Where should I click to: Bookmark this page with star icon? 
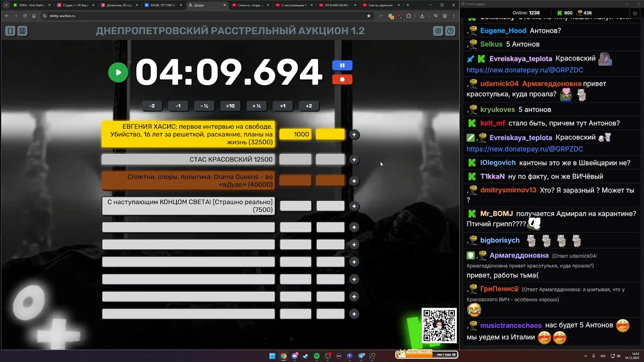point(368,16)
